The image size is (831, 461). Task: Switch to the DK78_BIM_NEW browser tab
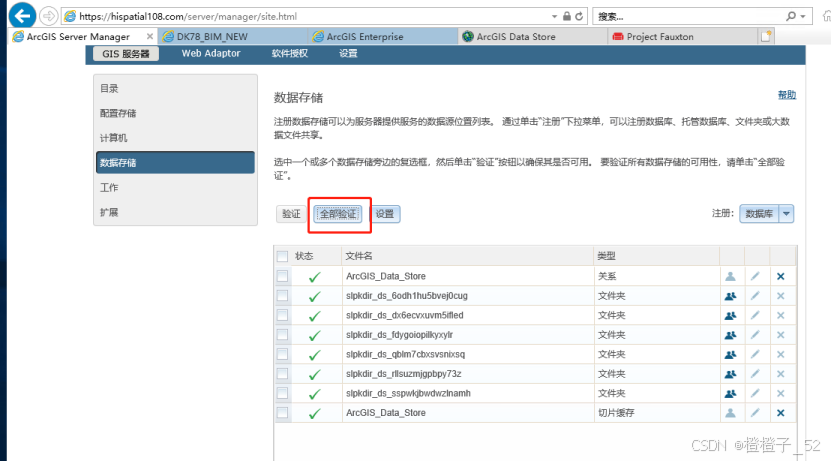233,37
